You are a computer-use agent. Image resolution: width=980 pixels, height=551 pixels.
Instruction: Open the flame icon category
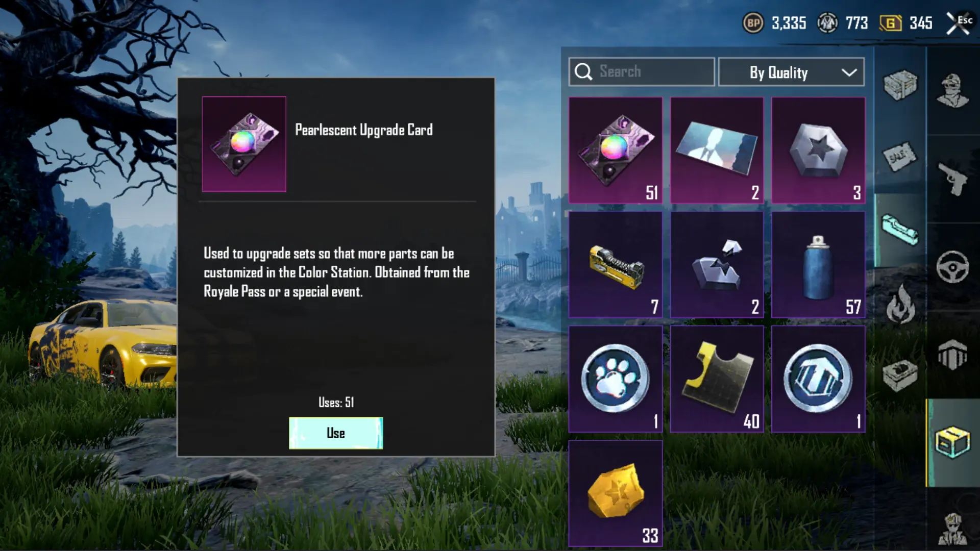(900, 304)
